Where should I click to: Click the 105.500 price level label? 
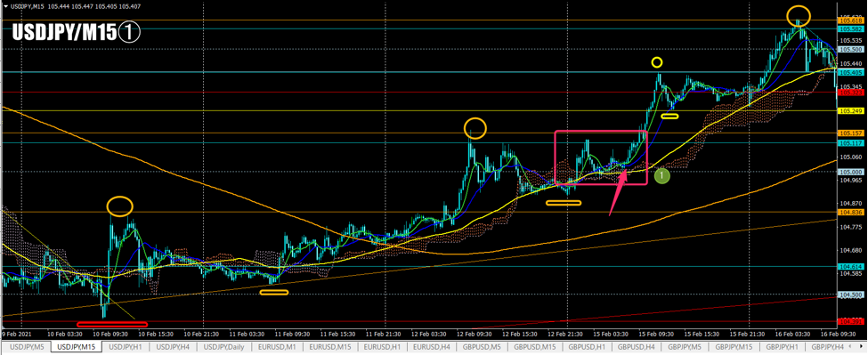click(x=851, y=49)
